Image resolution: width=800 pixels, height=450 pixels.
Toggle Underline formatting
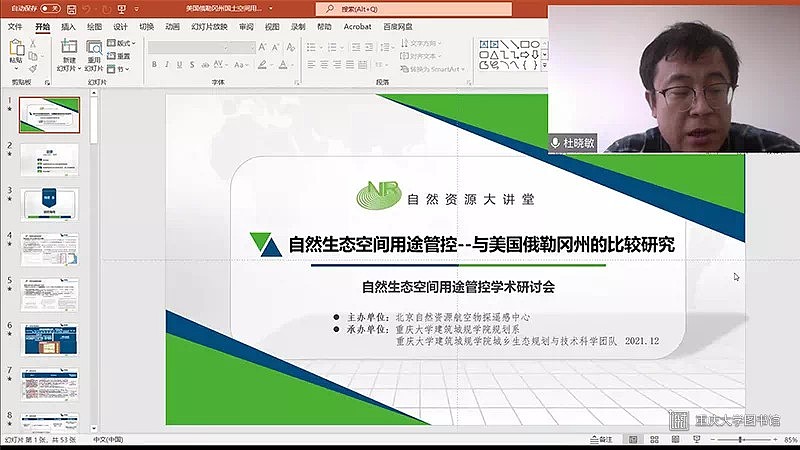pyautogui.click(x=180, y=65)
